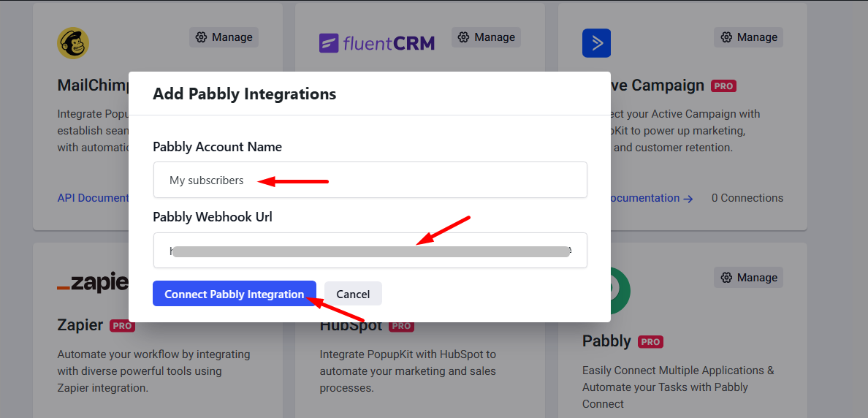Click the "Add Pabbly Integrations" dialog title
The height and width of the screenshot is (418, 868).
point(244,94)
